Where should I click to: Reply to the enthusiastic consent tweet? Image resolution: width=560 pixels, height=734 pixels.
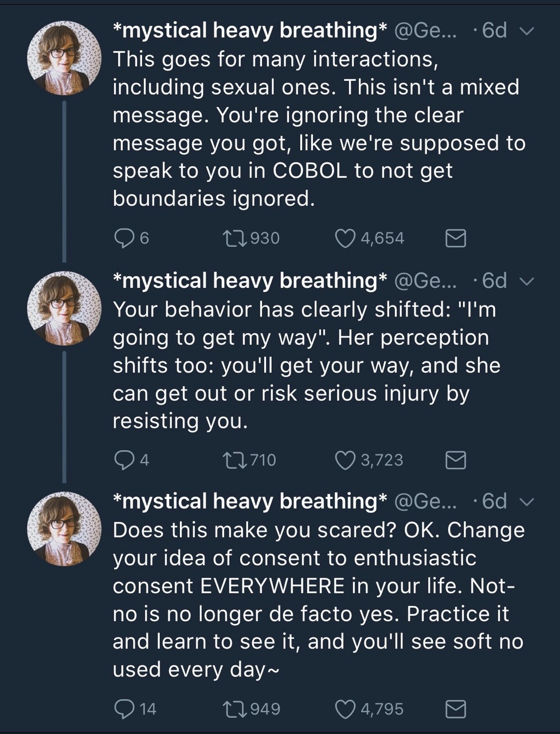click(x=124, y=709)
